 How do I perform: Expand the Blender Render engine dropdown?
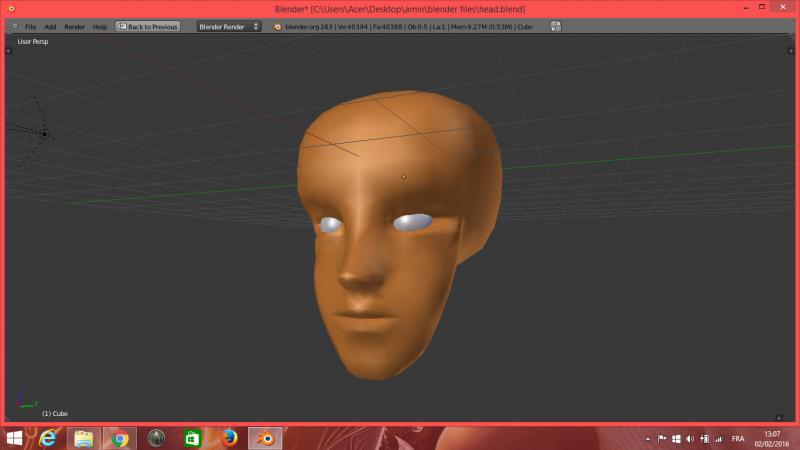(x=228, y=26)
